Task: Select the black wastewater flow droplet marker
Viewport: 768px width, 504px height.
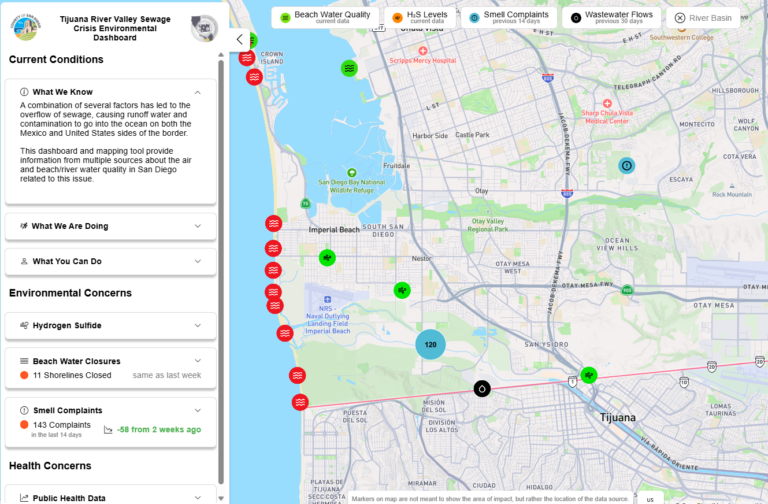Action: [x=482, y=388]
